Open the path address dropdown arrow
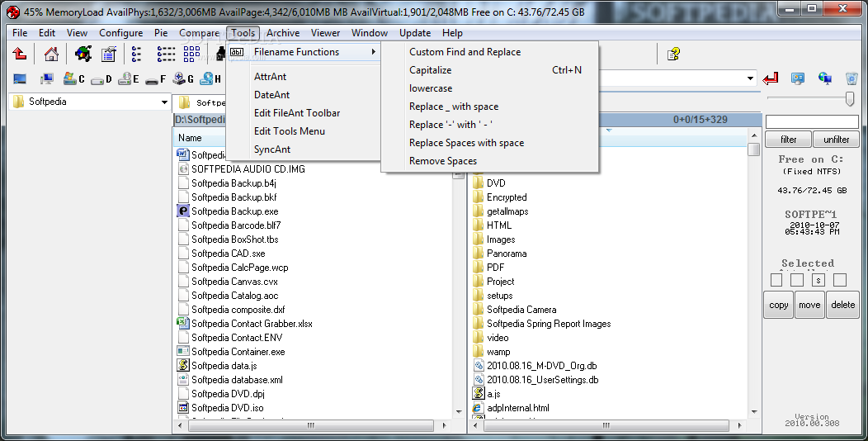This screenshot has height=441, width=868. click(750, 78)
